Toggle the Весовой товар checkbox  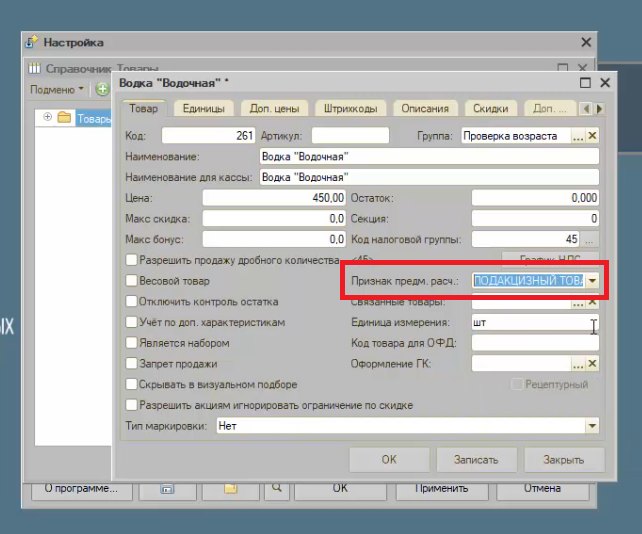[x=131, y=281]
